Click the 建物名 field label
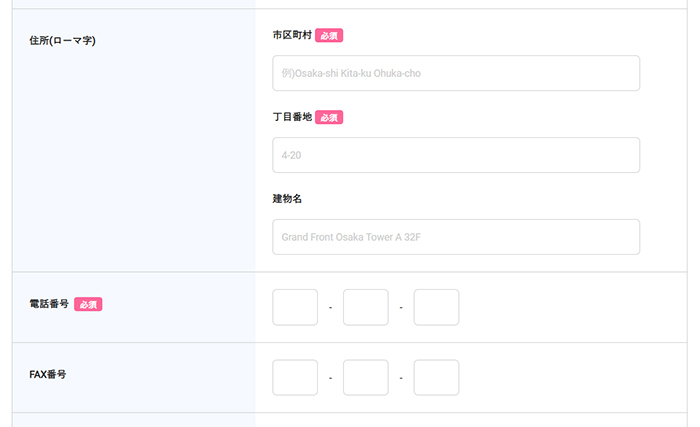Viewport: 700px width, 427px height. pyautogui.click(x=287, y=199)
